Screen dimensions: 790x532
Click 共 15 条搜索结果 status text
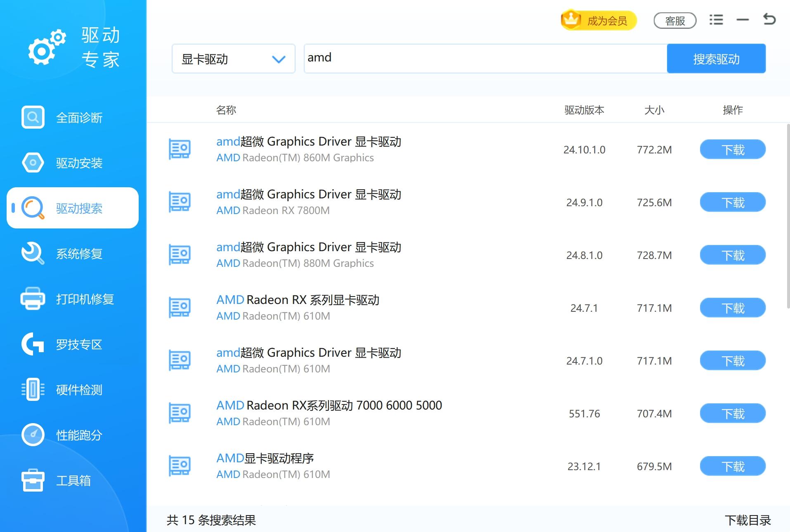pyautogui.click(x=211, y=520)
